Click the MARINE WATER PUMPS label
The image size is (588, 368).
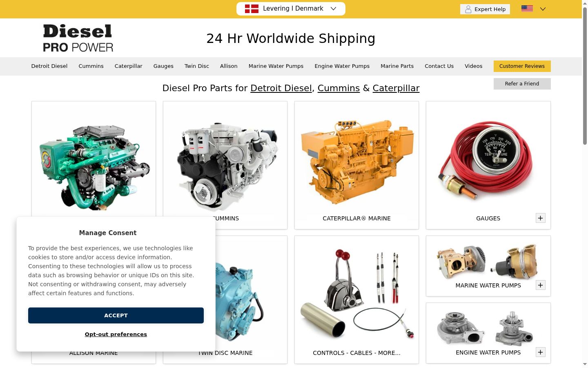(488, 285)
